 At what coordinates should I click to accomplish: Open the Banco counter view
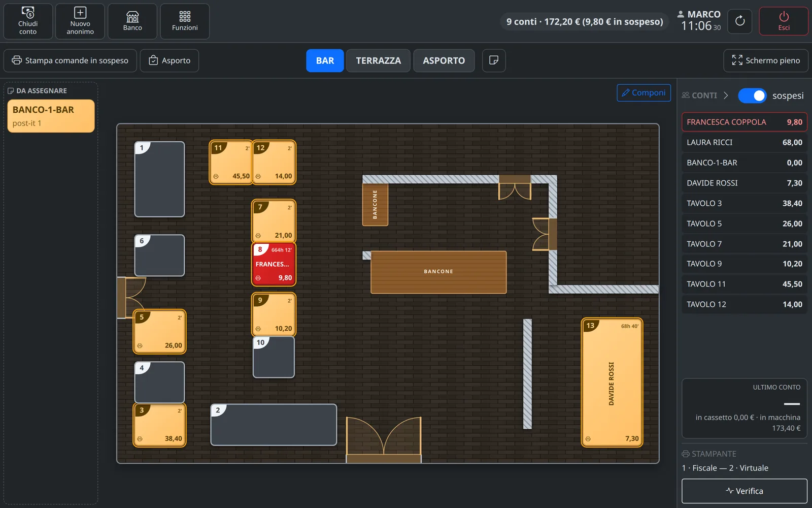[132, 21]
